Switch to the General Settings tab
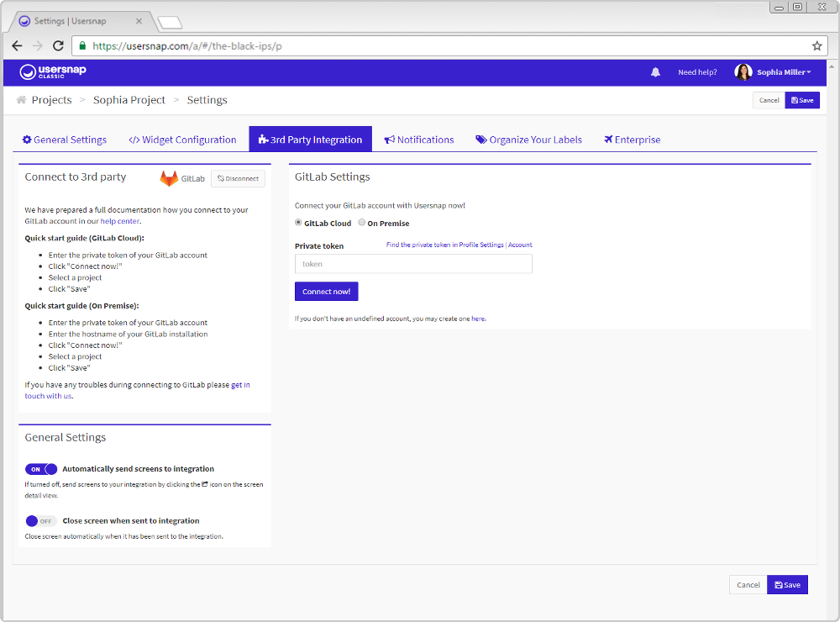 (65, 140)
